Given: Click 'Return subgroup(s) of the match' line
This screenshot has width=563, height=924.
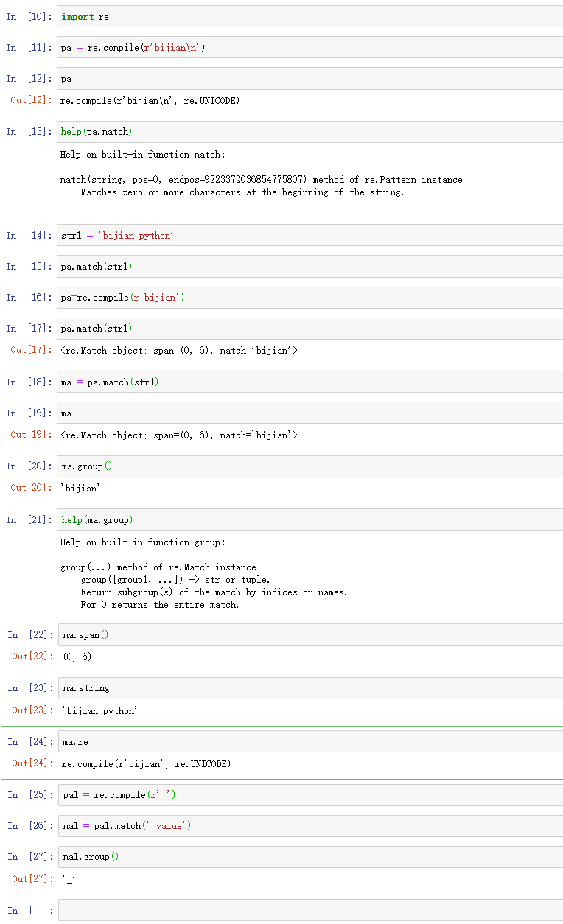Looking at the screenshot, I should pos(214,592).
